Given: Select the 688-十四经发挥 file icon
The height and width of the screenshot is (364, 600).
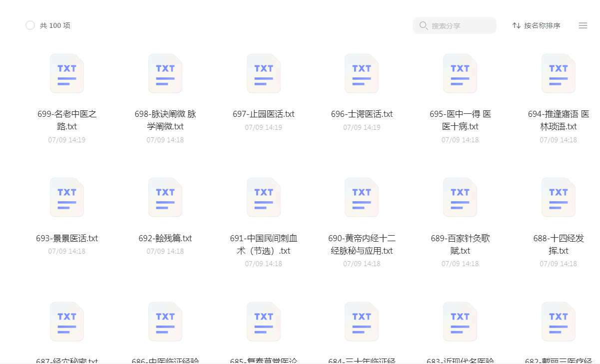Looking at the screenshot, I should coord(558,197).
